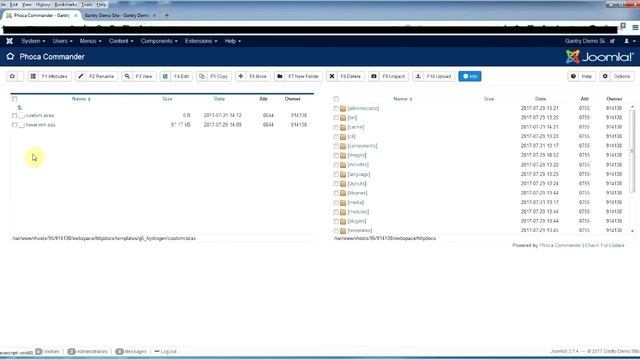
Task: Click the home button in the toolbar
Action: coord(15,76)
